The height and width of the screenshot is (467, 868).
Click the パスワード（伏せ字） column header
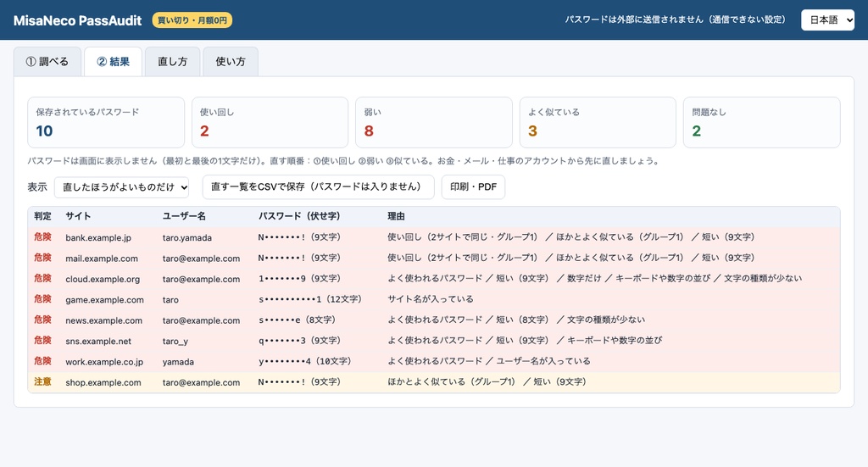[x=299, y=216]
